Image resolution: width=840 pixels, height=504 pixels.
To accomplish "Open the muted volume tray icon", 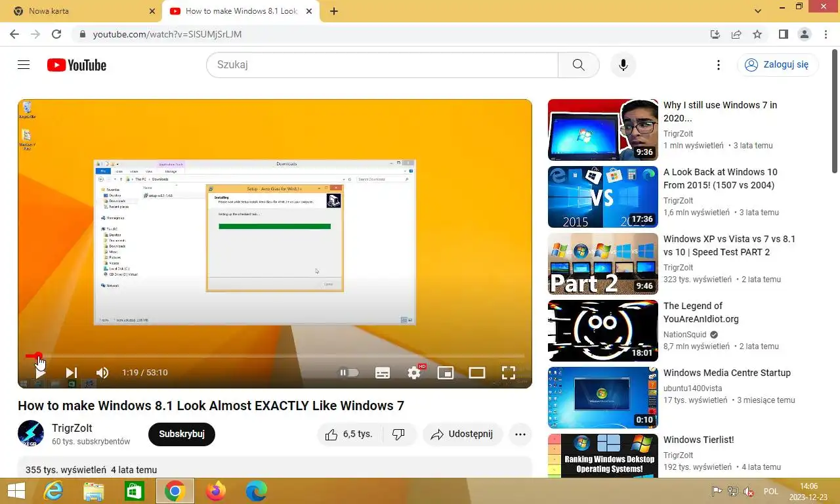I will [x=748, y=492].
